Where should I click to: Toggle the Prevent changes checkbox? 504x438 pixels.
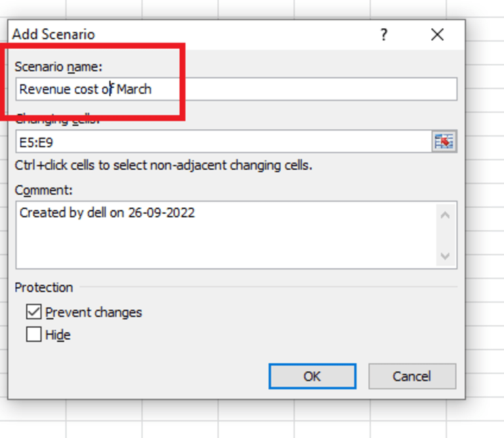pos(34,312)
